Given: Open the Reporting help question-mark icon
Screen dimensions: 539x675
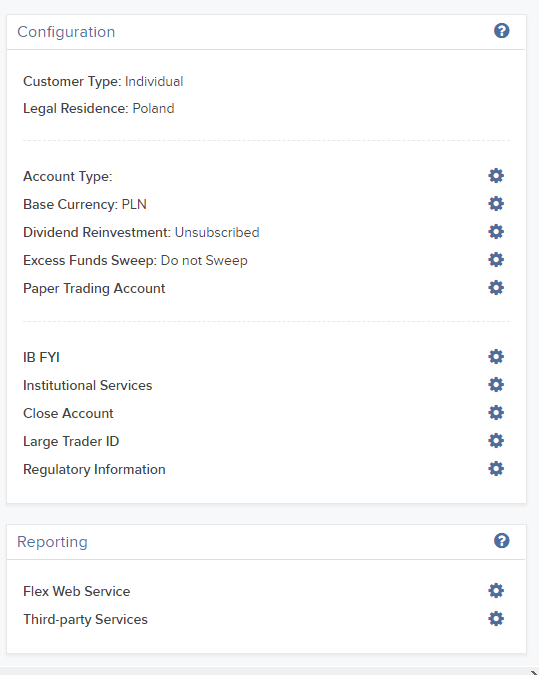Looking at the screenshot, I should (x=502, y=541).
